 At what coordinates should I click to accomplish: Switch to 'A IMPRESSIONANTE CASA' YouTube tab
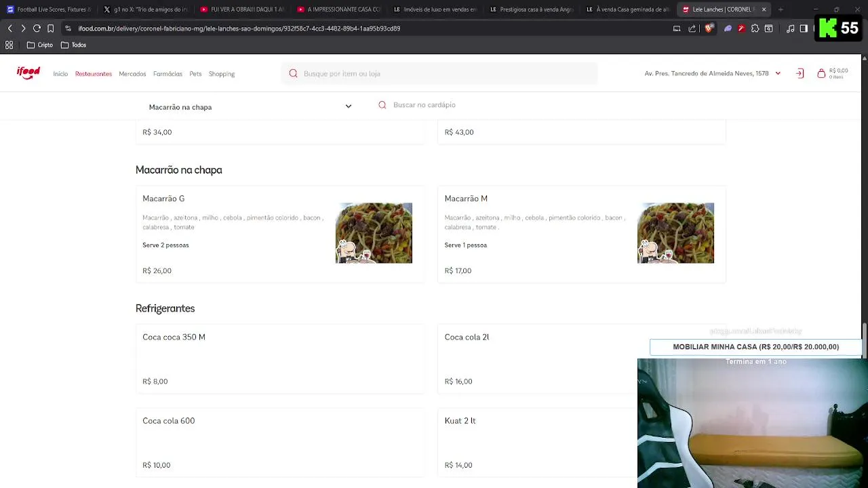coord(338,9)
